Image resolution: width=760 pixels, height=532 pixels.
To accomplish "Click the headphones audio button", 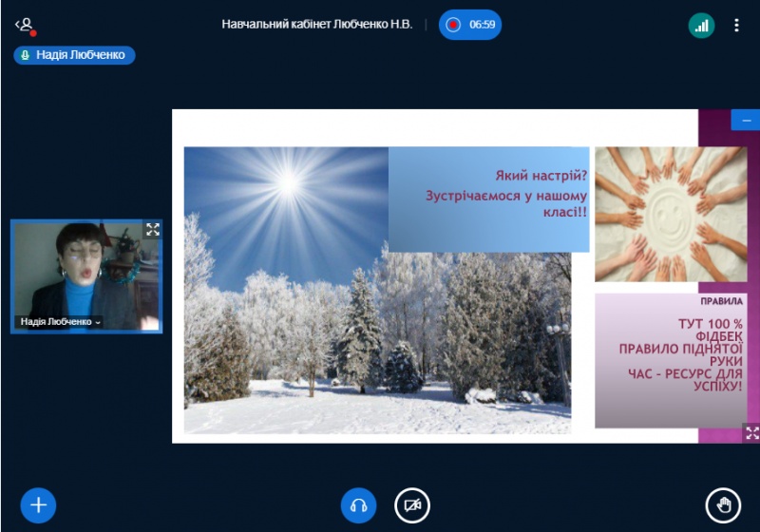I will click(x=358, y=505).
